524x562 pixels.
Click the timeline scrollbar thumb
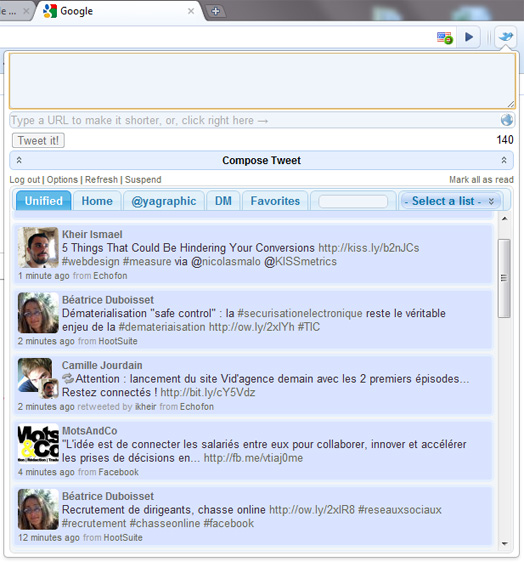[504, 278]
